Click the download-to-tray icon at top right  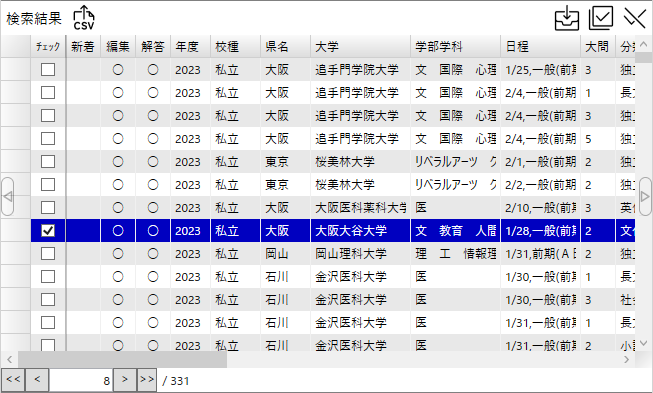[567, 18]
